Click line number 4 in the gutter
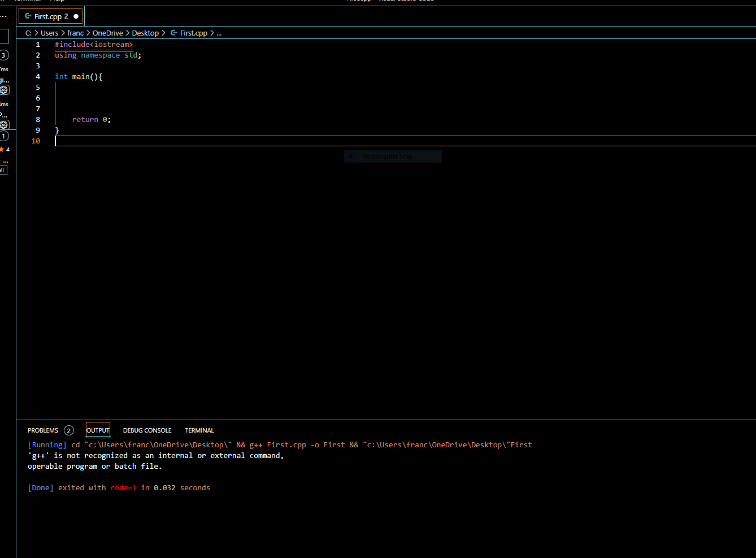The width and height of the screenshot is (756, 558). pyautogui.click(x=38, y=77)
